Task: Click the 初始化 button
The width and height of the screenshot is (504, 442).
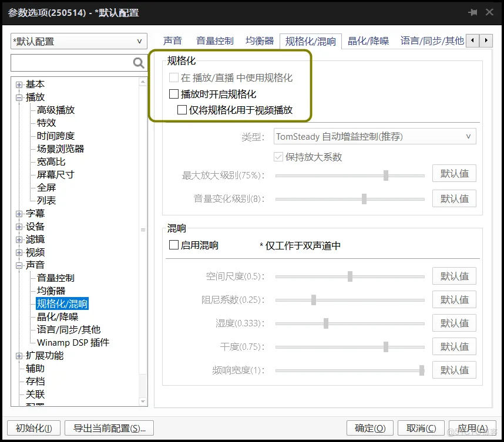Action: [x=33, y=428]
